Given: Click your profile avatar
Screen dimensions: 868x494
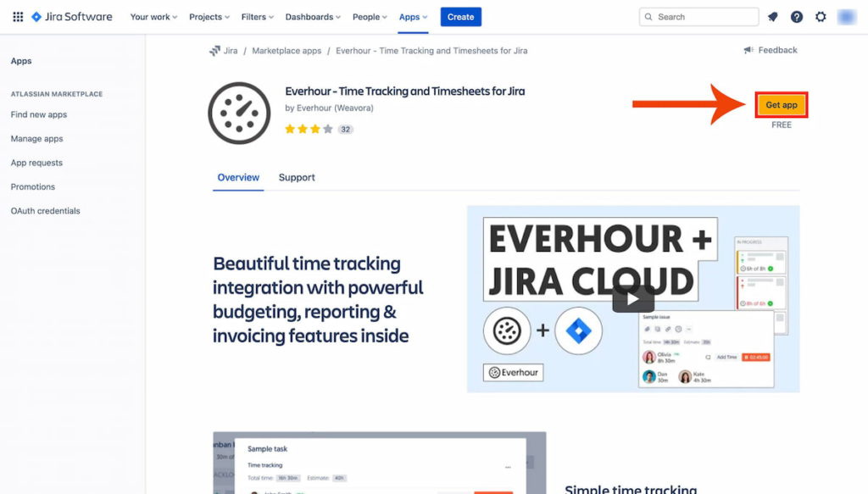Looking at the screenshot, I should (843, 15).
